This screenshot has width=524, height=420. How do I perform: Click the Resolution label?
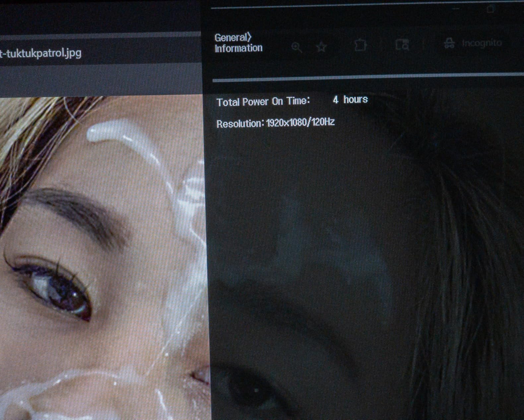point(239,124)
